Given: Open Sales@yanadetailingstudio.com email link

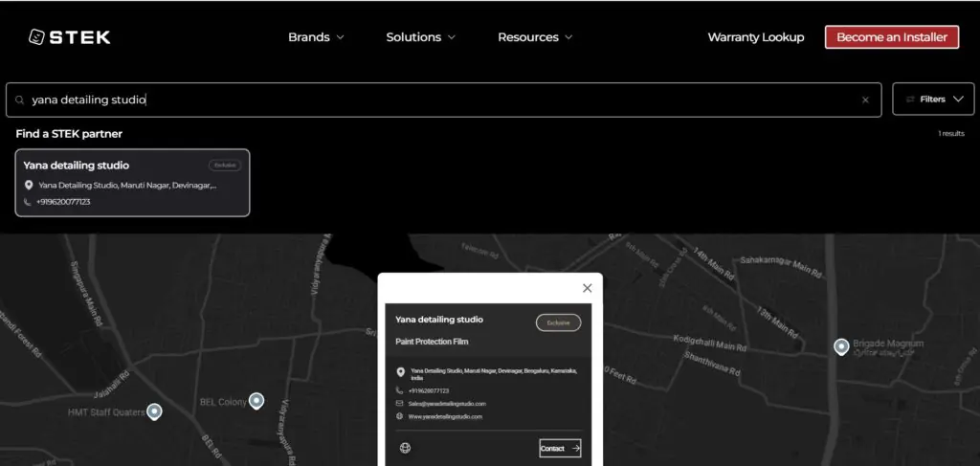Looking at the screenshot, I should [447, 404].
